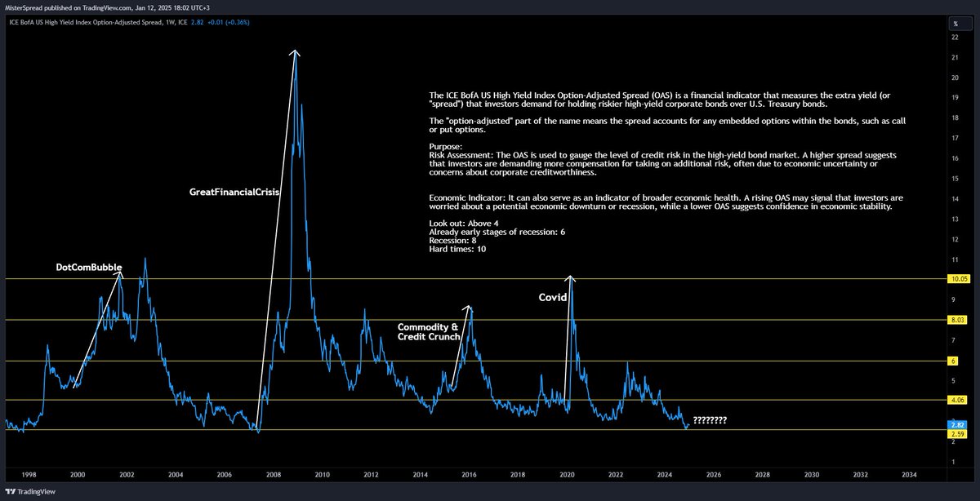Click the 2024 label on time axis
The image size is (980, 501).
665,473
